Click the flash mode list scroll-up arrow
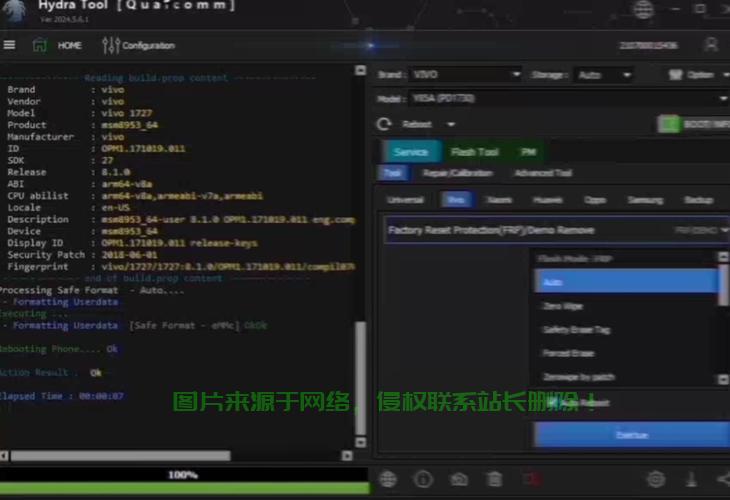Screen dimensions: 730x500 [723, 257]
